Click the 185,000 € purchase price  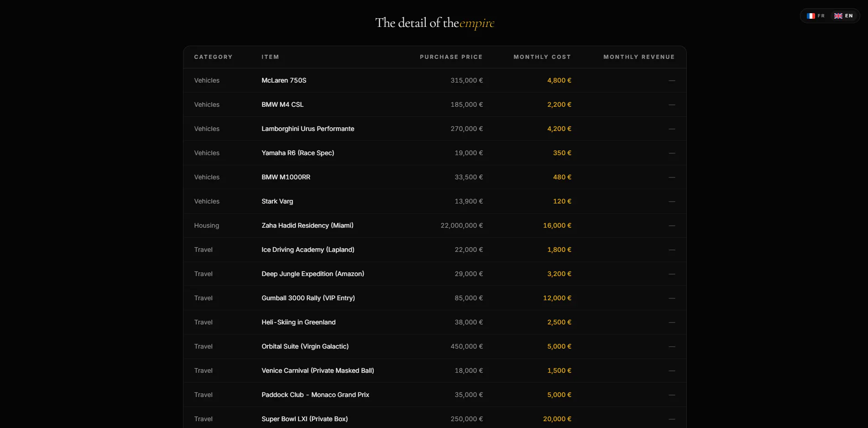pyautogui.click(x=466, y=104)
